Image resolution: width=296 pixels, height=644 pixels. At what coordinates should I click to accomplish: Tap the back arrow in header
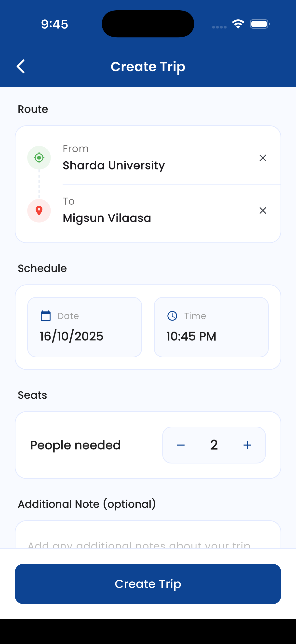21,67
